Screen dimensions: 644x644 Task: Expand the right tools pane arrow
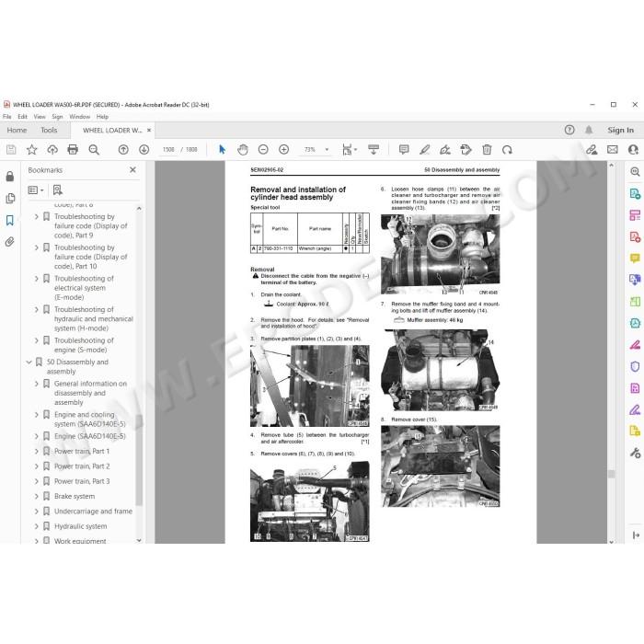[636, 535]
